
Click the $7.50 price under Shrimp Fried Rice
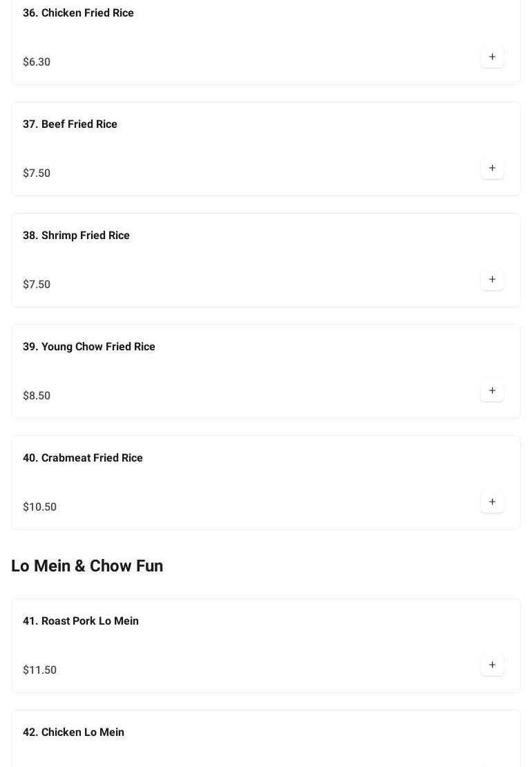[37, 285]
